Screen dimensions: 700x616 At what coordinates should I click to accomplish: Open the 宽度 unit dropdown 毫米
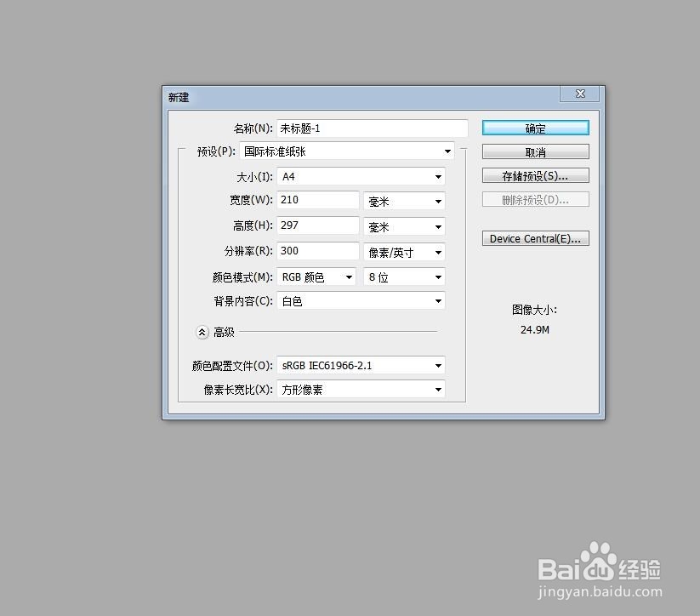tap(404, 202)
